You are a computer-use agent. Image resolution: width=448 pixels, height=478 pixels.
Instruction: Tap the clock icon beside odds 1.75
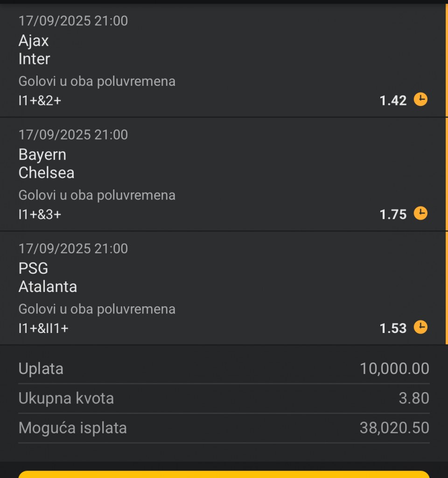420,213
